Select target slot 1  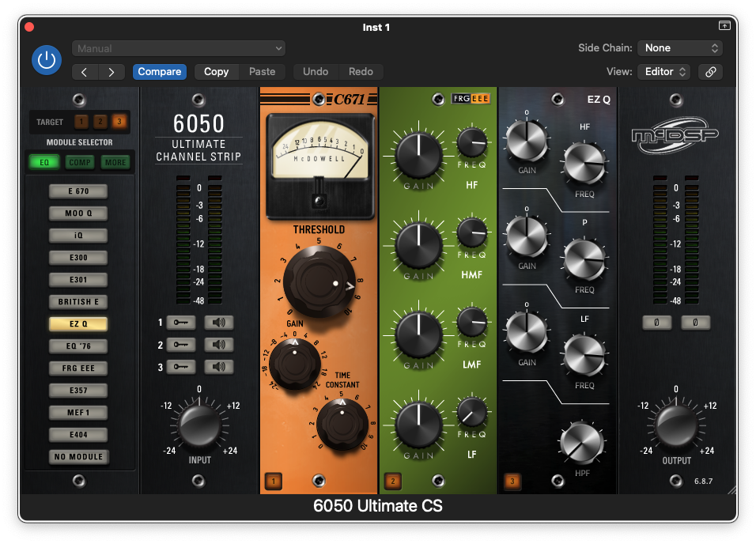coord(81,122)
